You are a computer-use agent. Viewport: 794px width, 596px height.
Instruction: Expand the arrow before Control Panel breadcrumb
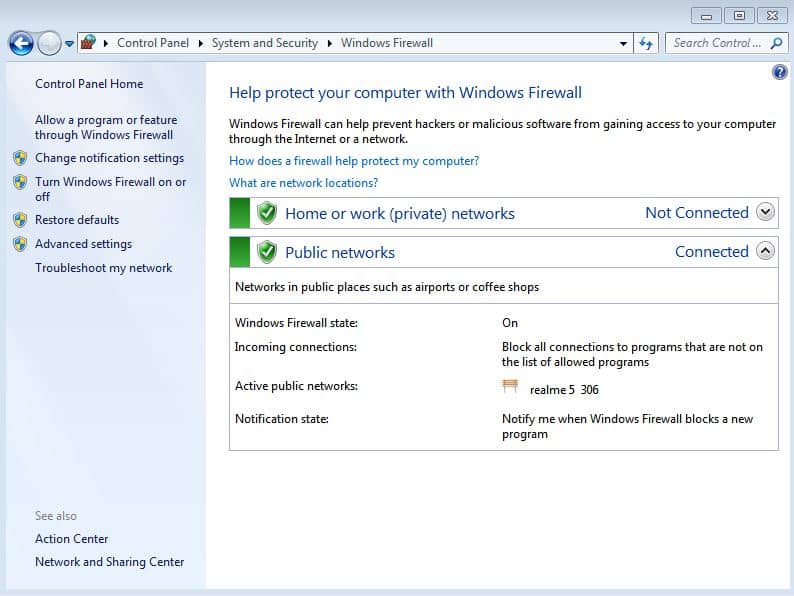(106, 44)
